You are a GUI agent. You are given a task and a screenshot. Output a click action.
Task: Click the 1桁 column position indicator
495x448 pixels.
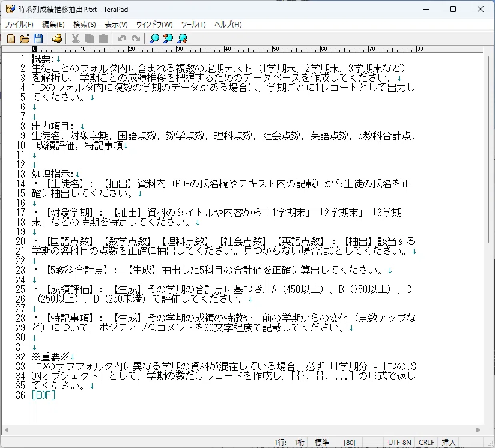[299, 443]
